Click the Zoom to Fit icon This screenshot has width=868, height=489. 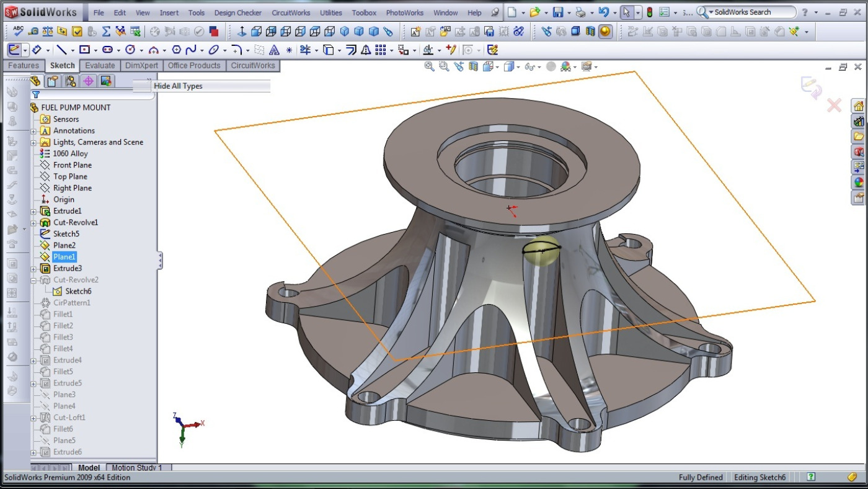429,66
